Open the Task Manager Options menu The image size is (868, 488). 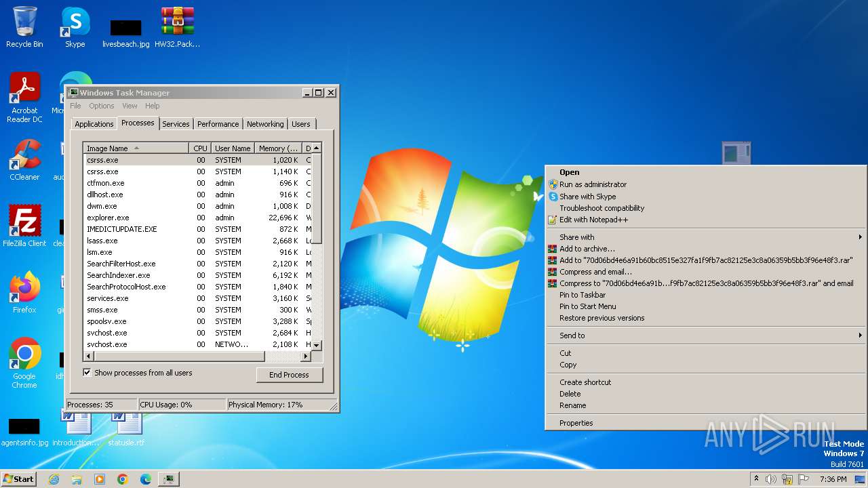tap(102, 106)
